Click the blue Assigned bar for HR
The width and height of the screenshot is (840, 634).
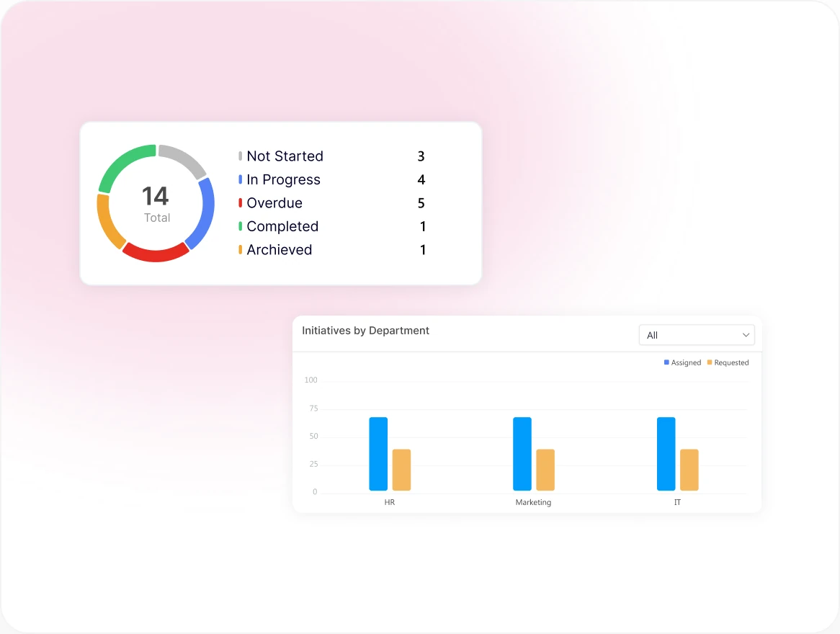(x=378, y=454)
